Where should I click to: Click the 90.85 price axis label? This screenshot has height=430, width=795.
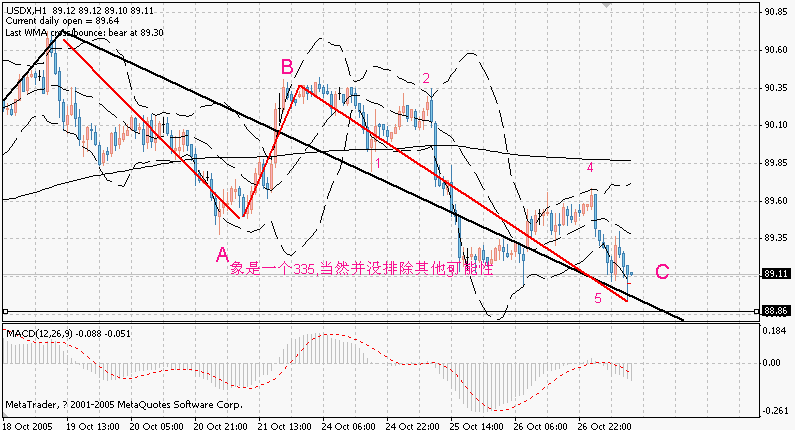click(x=776, y=12)
